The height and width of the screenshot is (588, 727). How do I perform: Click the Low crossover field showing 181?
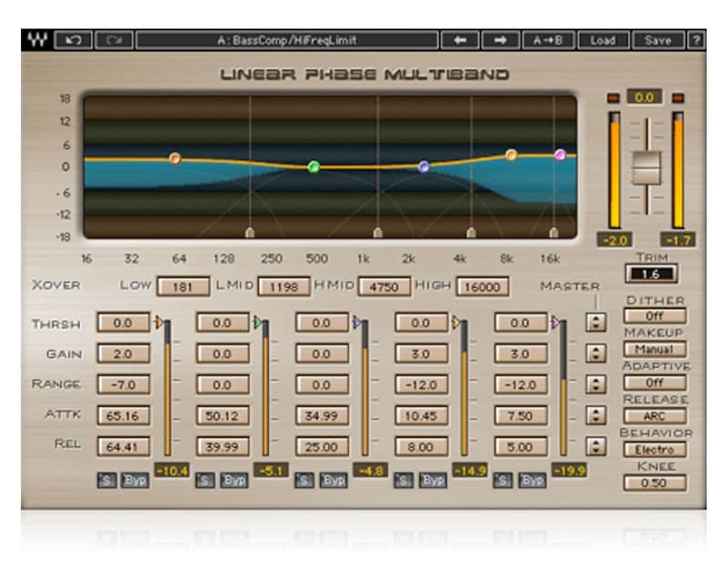point(184,286)
